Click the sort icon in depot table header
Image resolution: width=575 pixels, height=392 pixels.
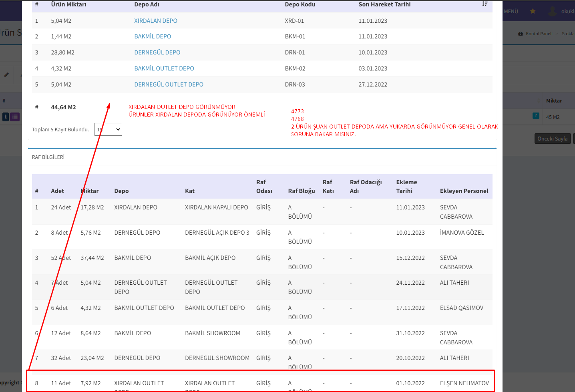pos(485,4)
